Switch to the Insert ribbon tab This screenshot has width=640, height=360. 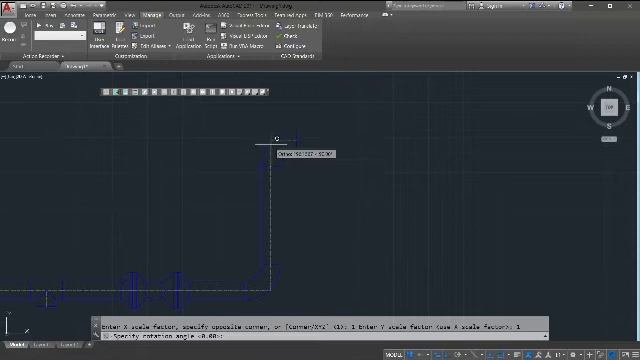(51, 15)
